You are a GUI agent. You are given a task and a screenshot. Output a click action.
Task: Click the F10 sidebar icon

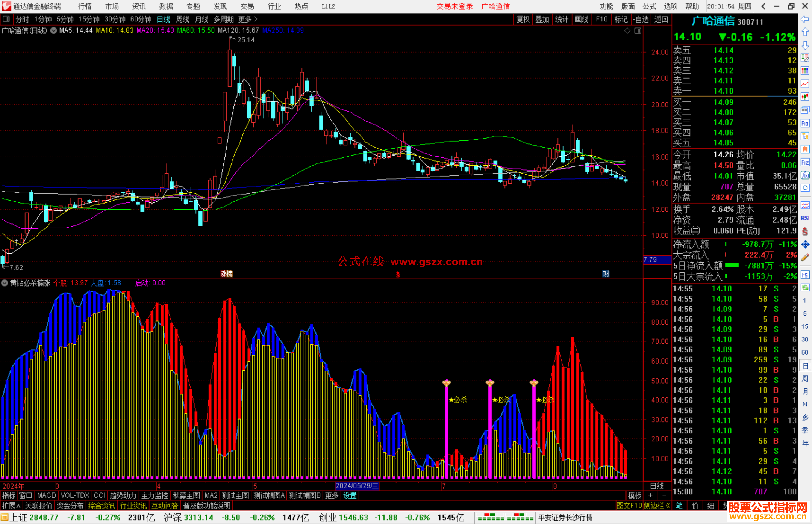[x=805, y=123]
